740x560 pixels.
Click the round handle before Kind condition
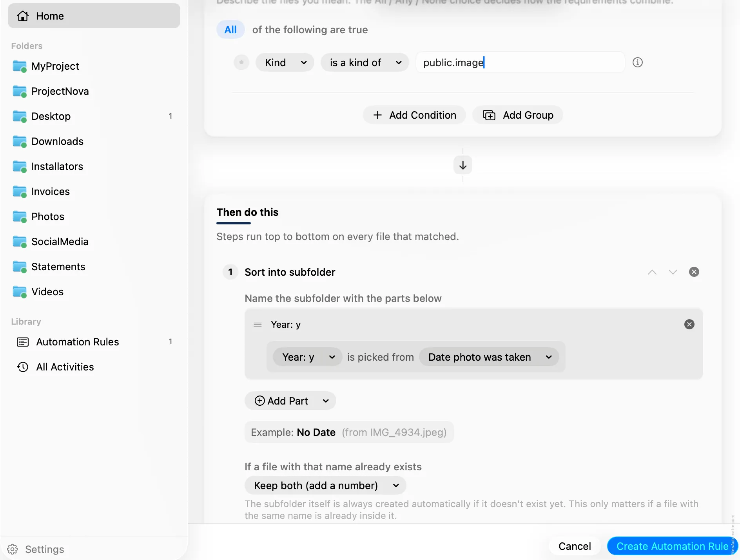(x=241, y=62)
